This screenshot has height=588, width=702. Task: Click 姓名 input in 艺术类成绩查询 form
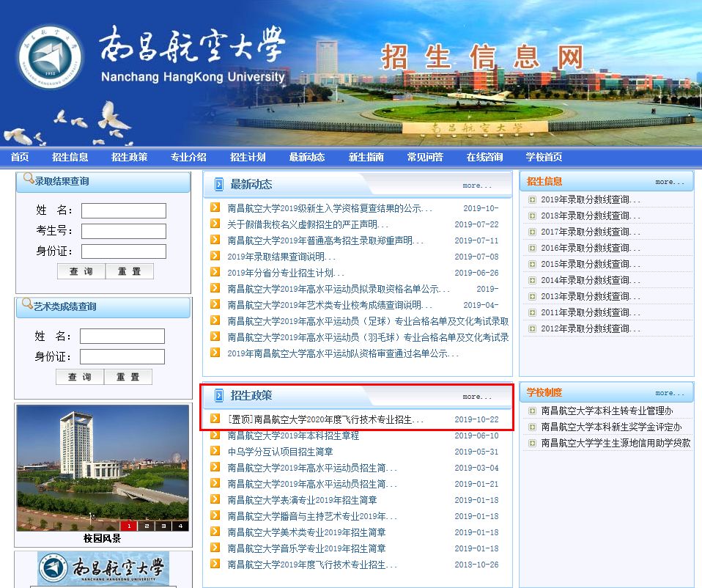coord(122,337)
